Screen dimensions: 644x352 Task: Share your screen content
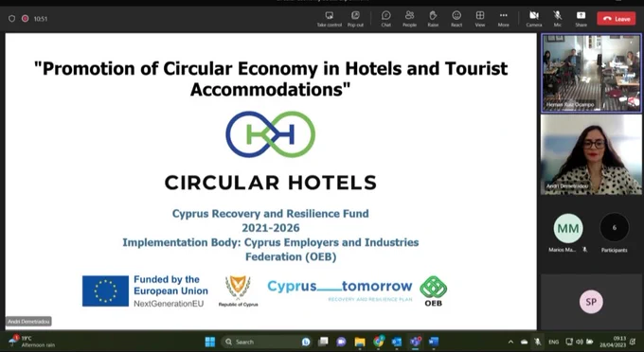581,19
